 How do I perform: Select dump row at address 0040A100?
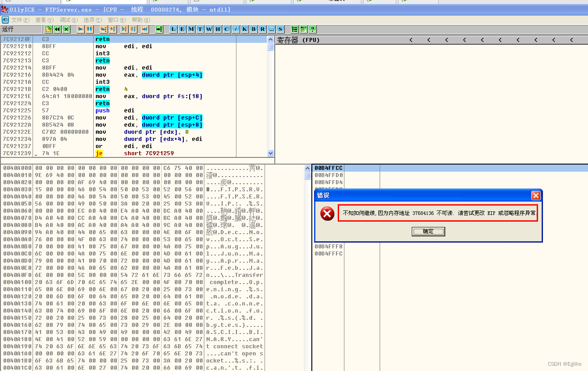pos(133,282)
